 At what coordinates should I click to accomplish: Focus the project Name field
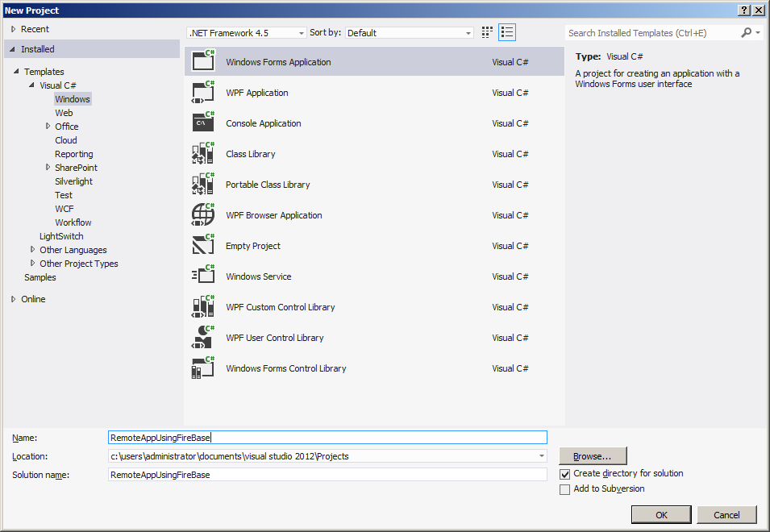(x=327, y=438)
